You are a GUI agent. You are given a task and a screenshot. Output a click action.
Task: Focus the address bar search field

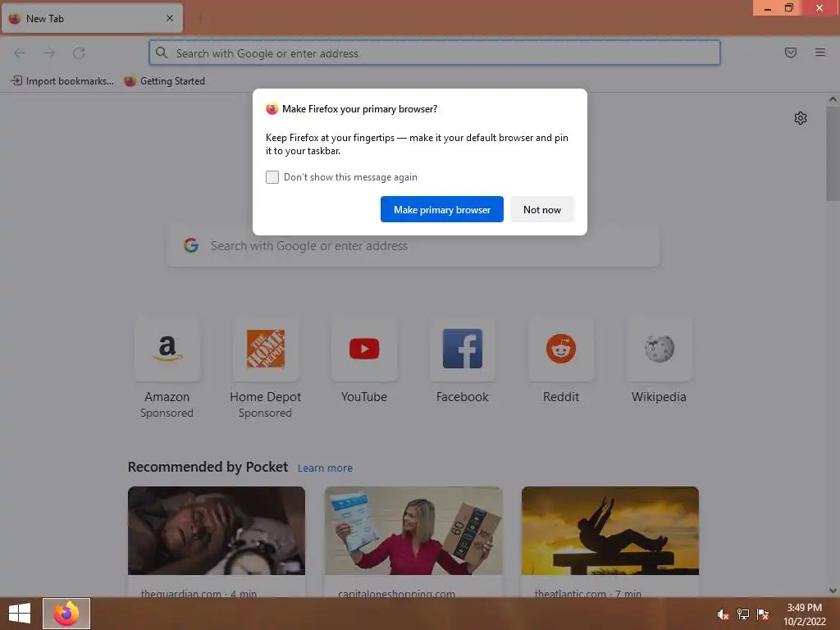(435, 53)
